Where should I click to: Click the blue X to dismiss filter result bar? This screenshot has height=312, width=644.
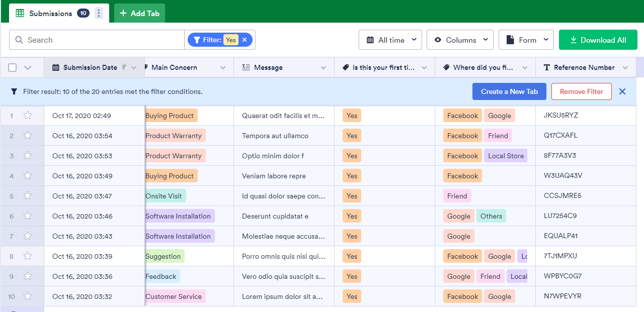tap(622, 91)
